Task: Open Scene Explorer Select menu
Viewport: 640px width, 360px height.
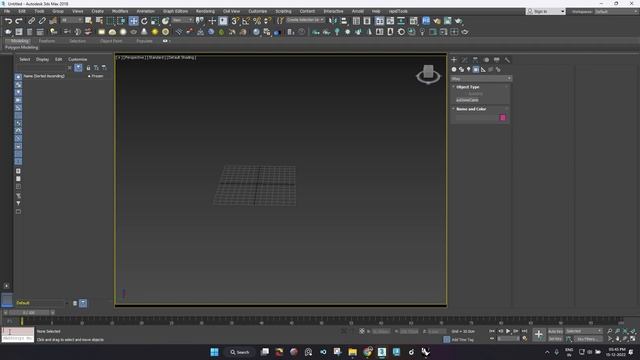Action: (x=24, y=59)
